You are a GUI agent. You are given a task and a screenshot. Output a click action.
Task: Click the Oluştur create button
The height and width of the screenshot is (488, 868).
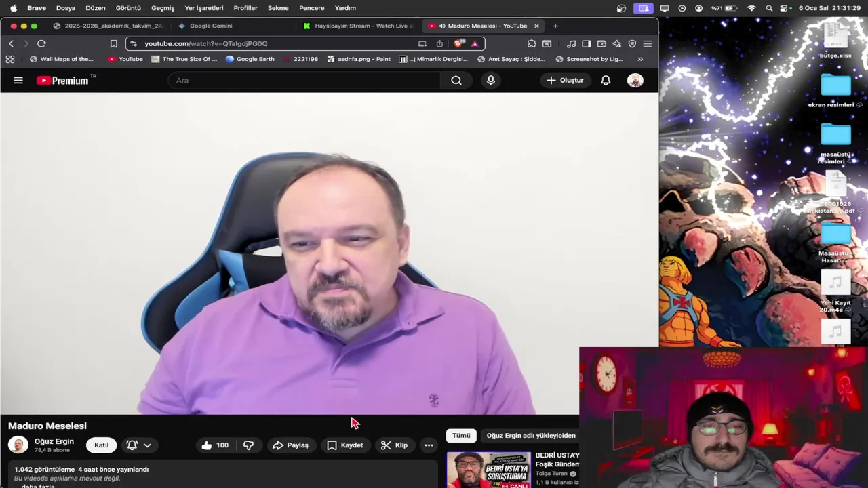[x=564, y=80]
